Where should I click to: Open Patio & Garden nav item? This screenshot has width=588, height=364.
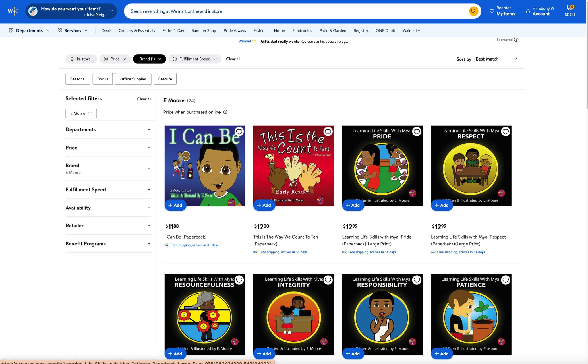click(332, 30)
